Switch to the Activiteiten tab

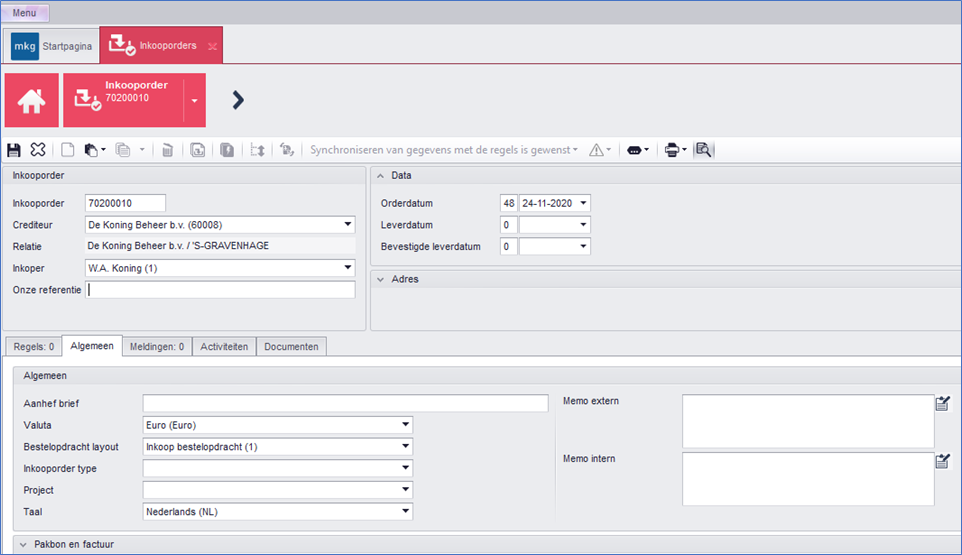(x=224, y=346)
